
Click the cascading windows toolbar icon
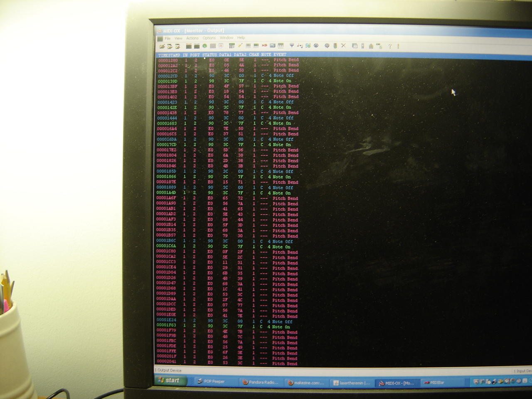tap(355, 46)
